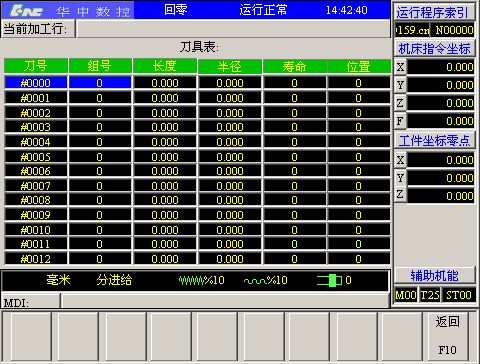
Task: Click the T25 tool code
Action: 430,295
